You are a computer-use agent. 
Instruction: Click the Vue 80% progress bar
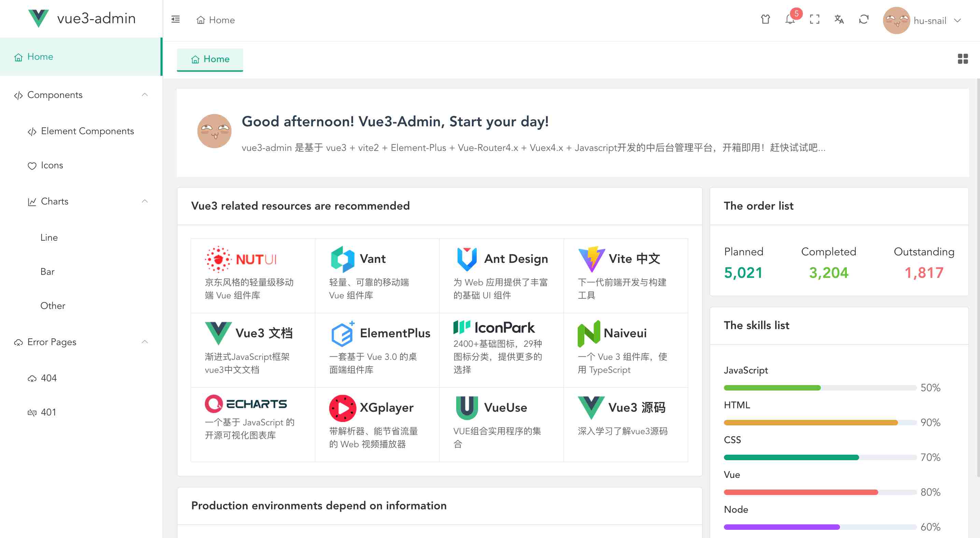[820, 492]
